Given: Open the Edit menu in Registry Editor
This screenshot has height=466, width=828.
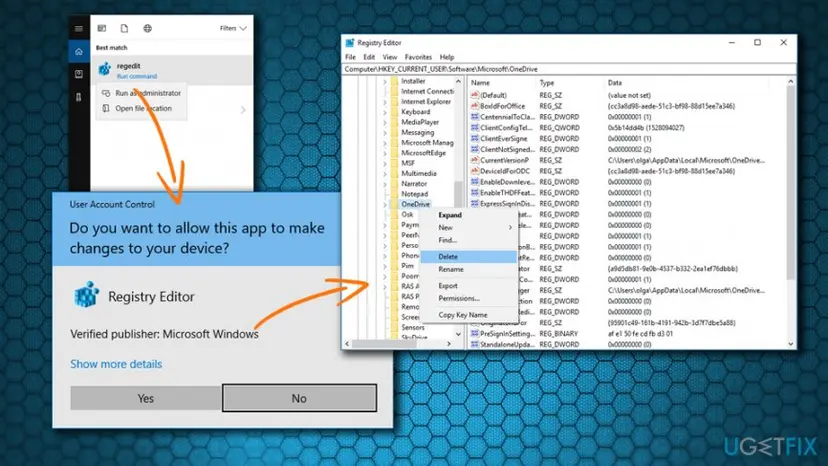Looking at the screenshot, I should 369,57.
